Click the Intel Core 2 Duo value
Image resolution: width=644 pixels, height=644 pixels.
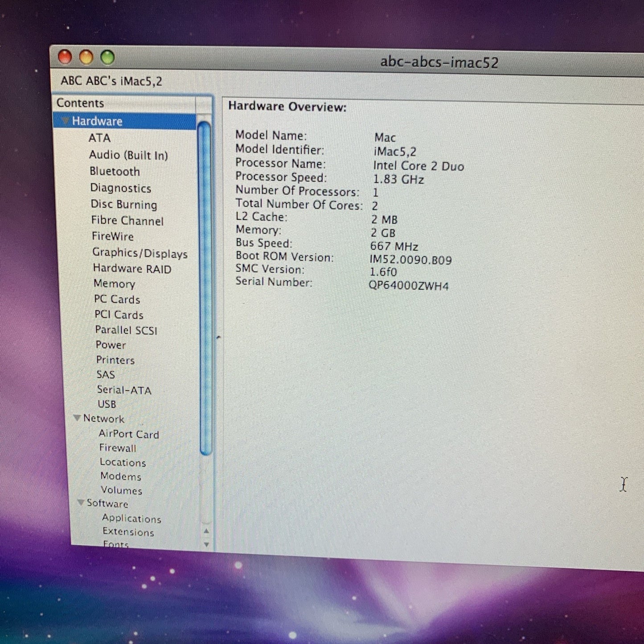click(x=418, y=166)
